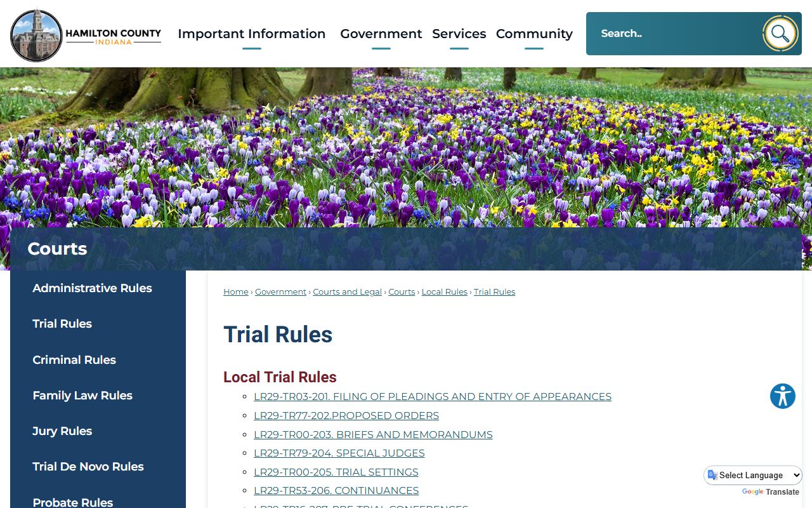Open Administrative Rules in the sidebar

98,288
